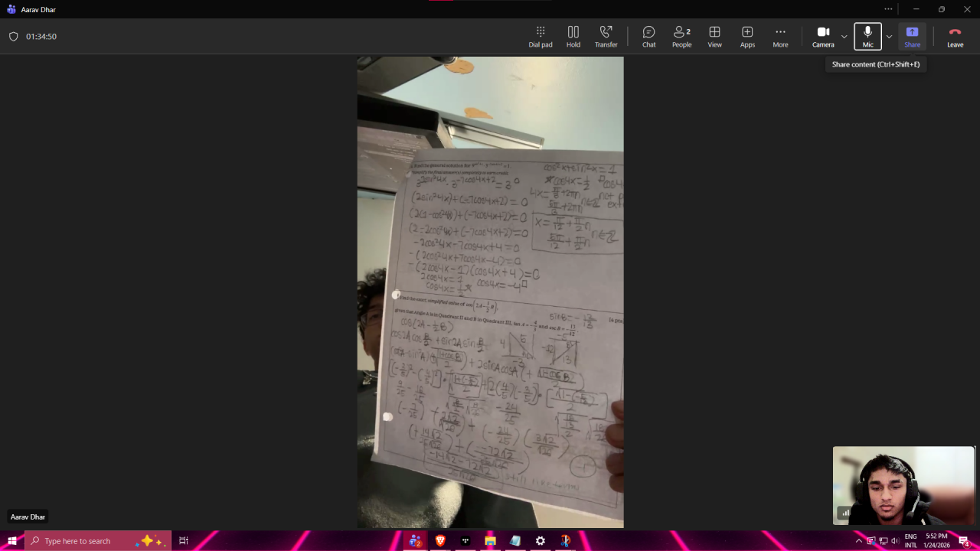Transfer the call
The width and height of the screenshot is (980, 551).
pos(606,36)
